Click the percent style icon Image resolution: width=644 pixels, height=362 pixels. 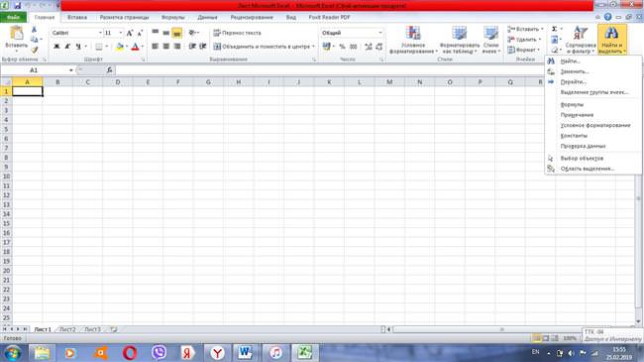pyautogui.click(x=342, y=47)
